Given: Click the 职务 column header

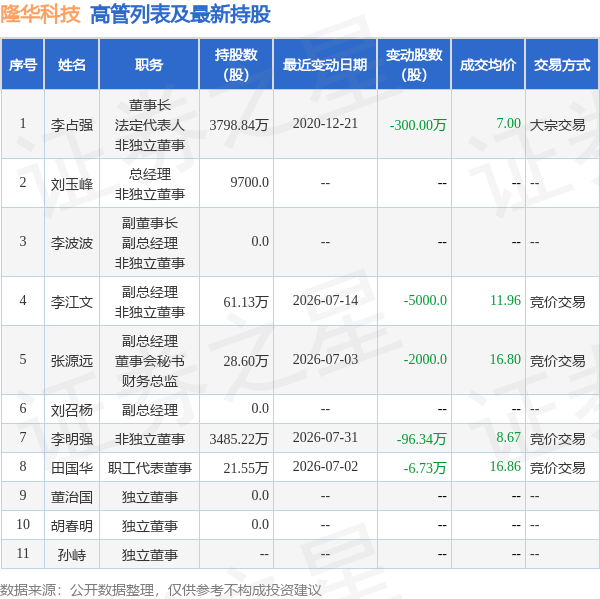Looking at the screenshot, I should coord(149,64).
